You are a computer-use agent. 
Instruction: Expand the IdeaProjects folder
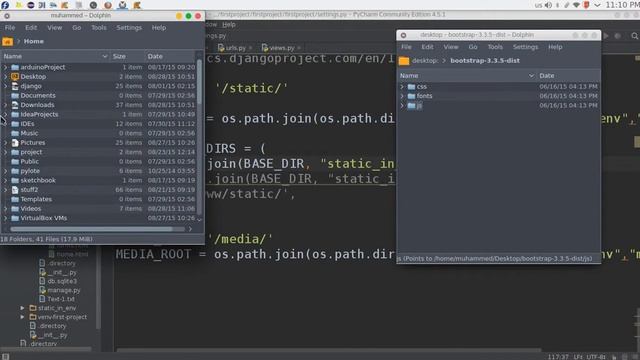[x=5, y=114]
